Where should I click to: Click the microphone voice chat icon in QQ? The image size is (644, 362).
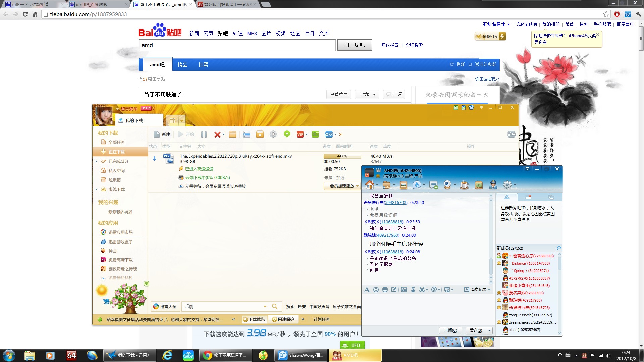coord(417,185)
